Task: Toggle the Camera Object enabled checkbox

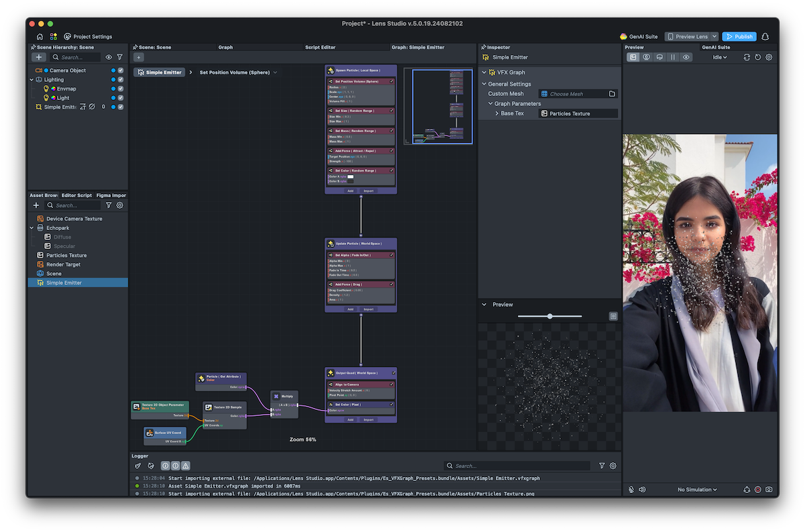Action: tap(120, 70)
